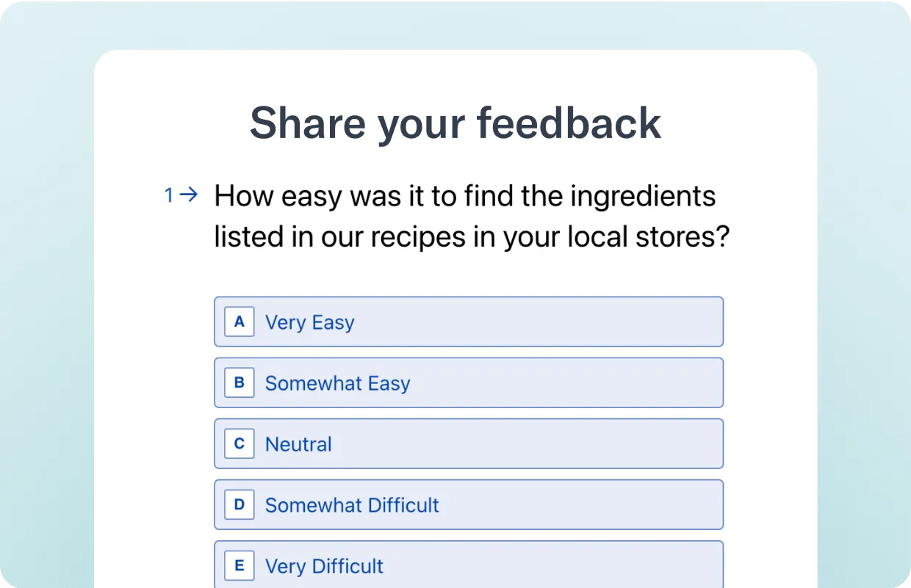
Task: Select the 'Somewhat Easy' answer option
Action: tap(469, 382)
